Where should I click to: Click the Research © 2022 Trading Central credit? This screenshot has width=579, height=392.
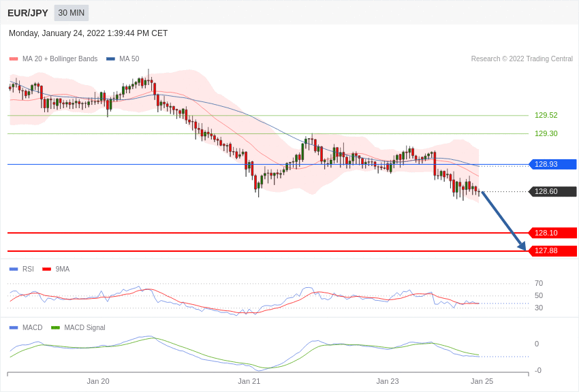click(522, 59)
